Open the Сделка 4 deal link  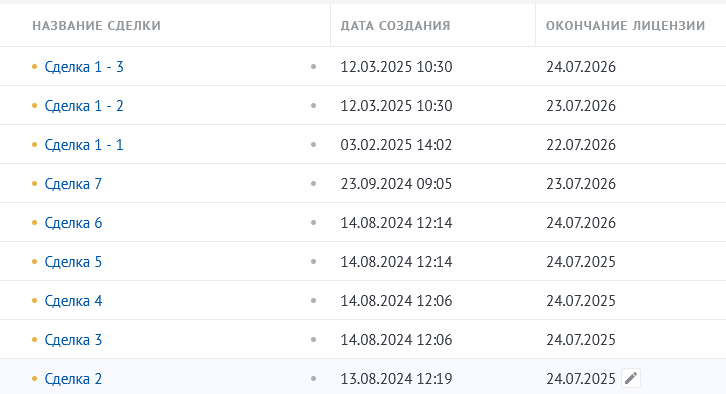(73, 301)
